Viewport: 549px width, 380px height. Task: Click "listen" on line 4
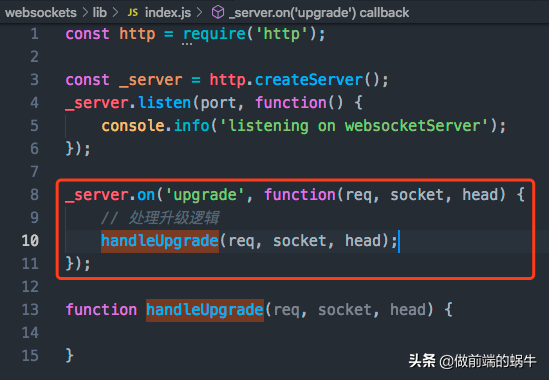165,103
